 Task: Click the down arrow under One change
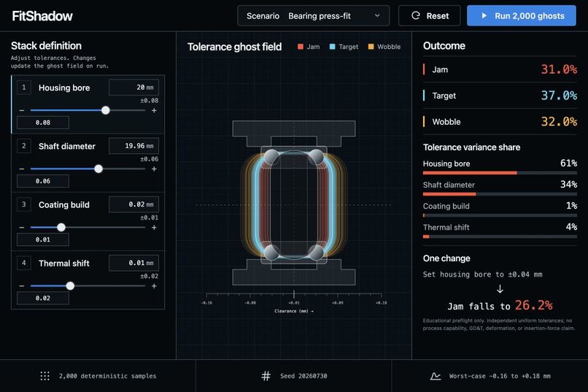point(500,289)
